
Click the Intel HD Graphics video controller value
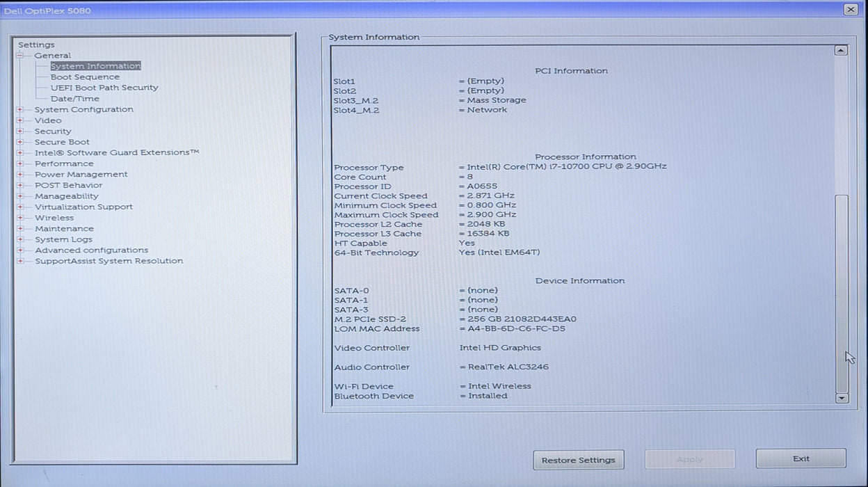[500, 348]
